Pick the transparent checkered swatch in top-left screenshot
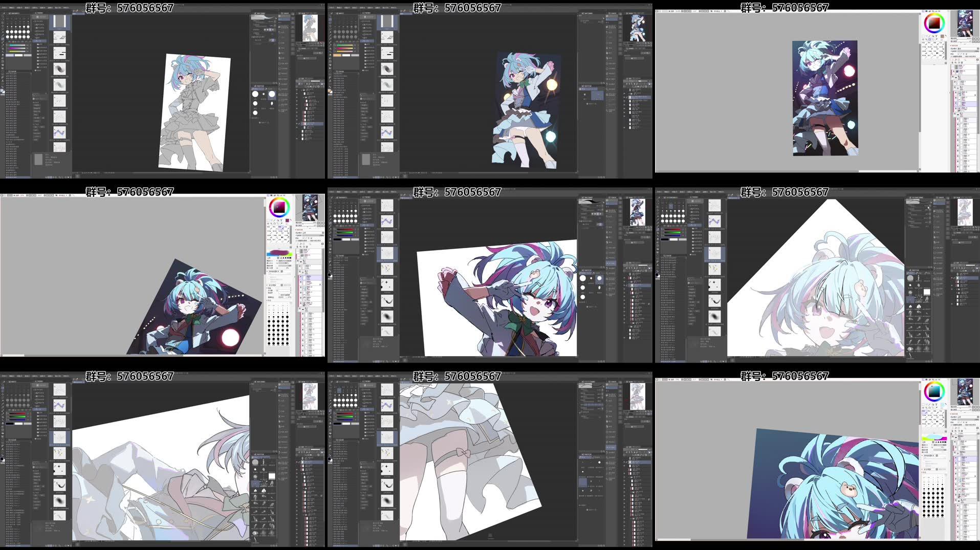The image size is (980, 550). [28, 55]
